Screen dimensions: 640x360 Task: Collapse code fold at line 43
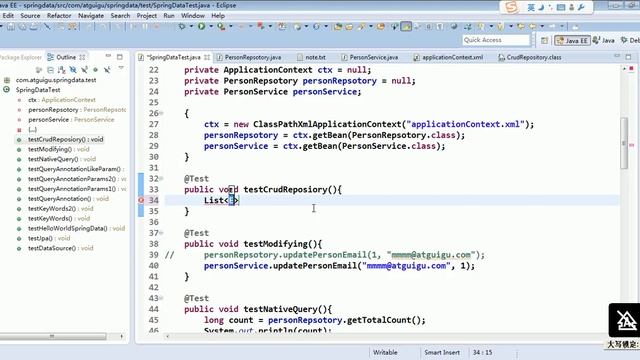(x=162, y=298)
